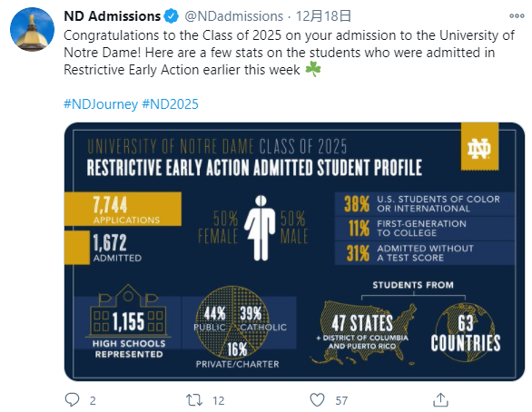Click the ND Admissions golden dome avatar
The height and width of the screenshot is (412, 532).
coord(33,30)
